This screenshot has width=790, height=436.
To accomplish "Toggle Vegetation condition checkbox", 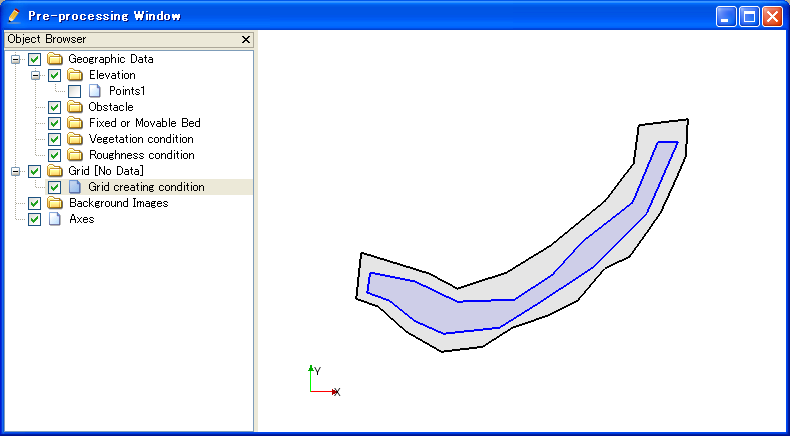I will pos(54,139).
